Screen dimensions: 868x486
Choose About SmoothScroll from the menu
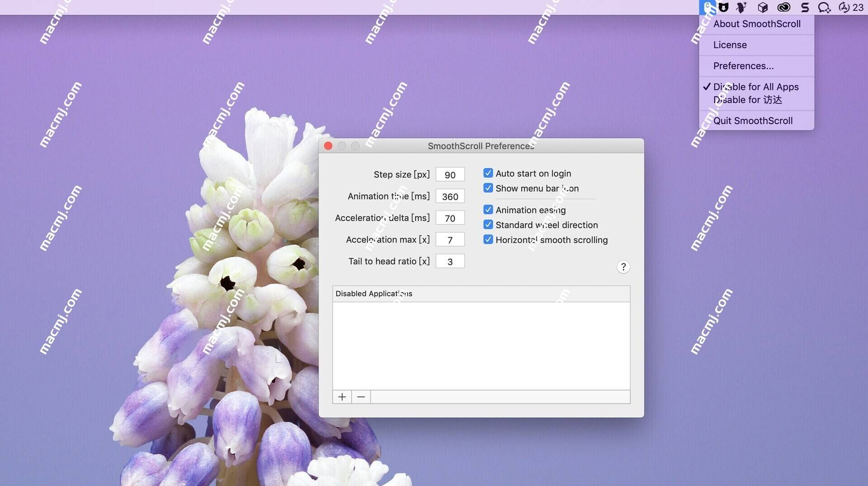coord(756,24)
